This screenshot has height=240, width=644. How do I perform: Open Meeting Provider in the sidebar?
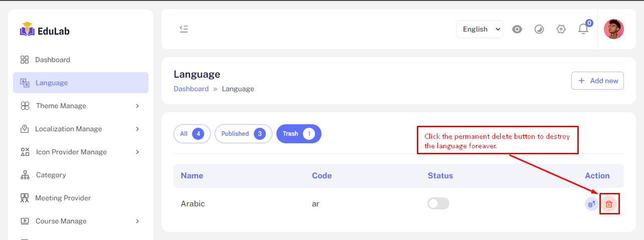pos(63,198)
